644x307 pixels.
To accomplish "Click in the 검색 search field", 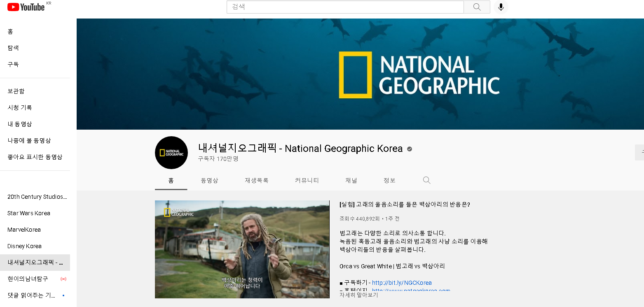I will (x=345, y=7).
